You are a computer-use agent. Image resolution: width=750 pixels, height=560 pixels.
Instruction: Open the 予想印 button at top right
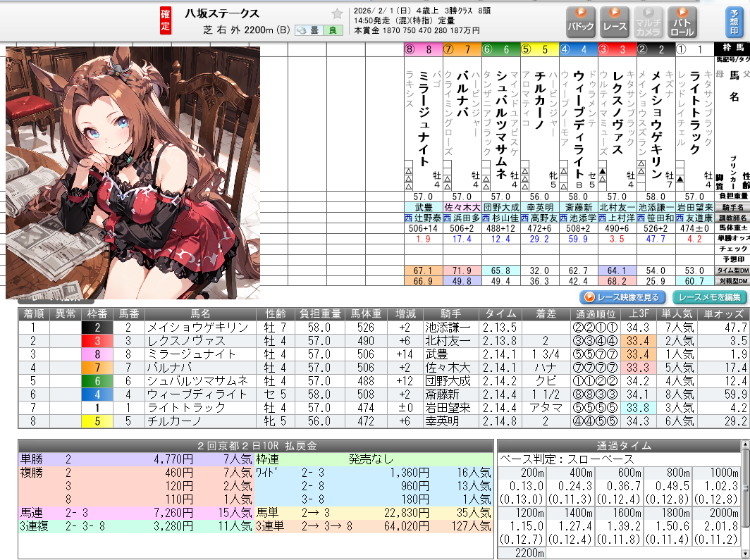(x=734, y=22)
